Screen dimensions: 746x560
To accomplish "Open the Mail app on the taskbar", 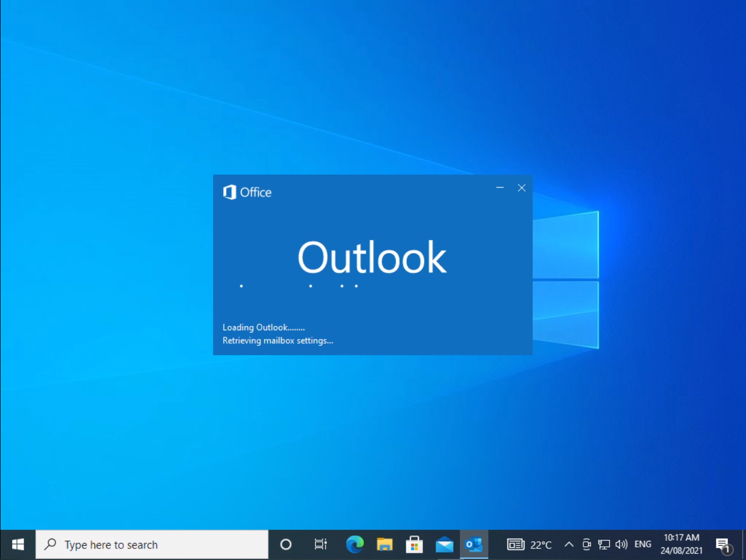I will click(444, 545).
